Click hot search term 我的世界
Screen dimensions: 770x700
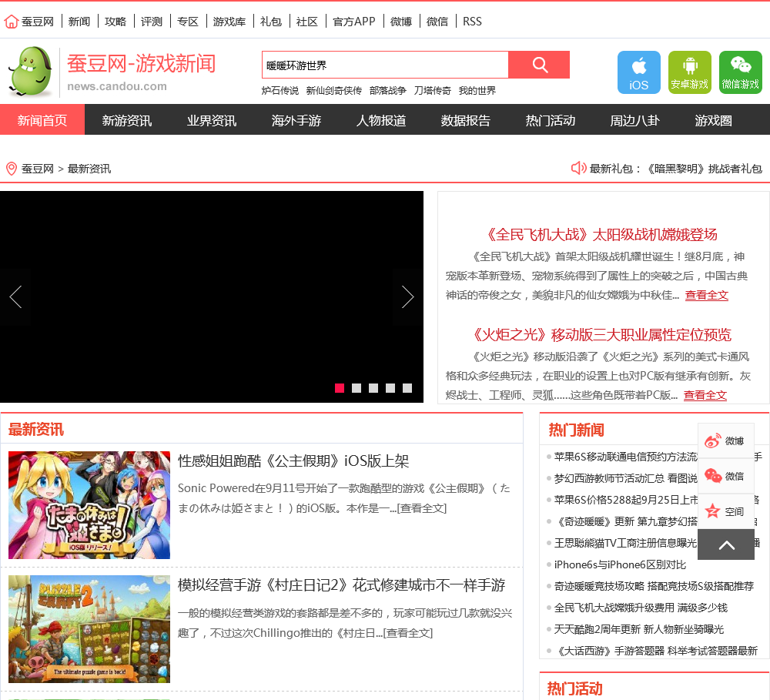point(477,90)
